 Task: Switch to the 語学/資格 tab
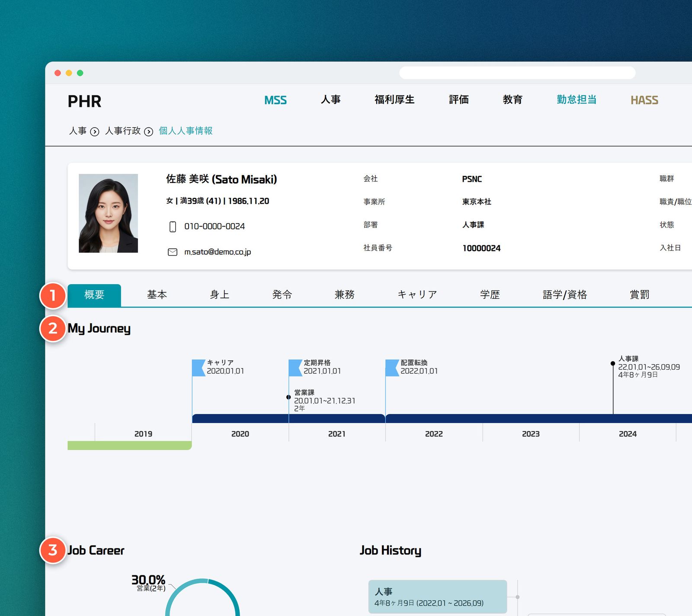[x=565, y=295]
